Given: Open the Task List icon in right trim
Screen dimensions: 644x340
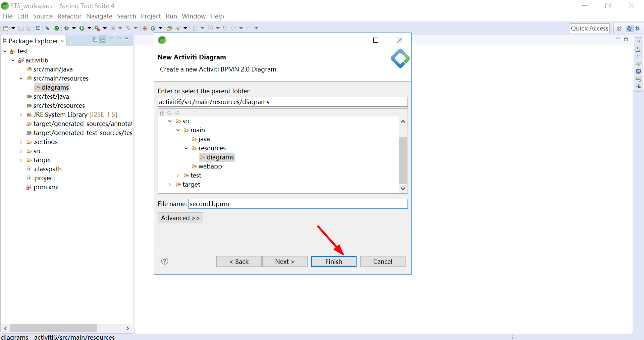Looking at the screenshot, I should [638, 49].
